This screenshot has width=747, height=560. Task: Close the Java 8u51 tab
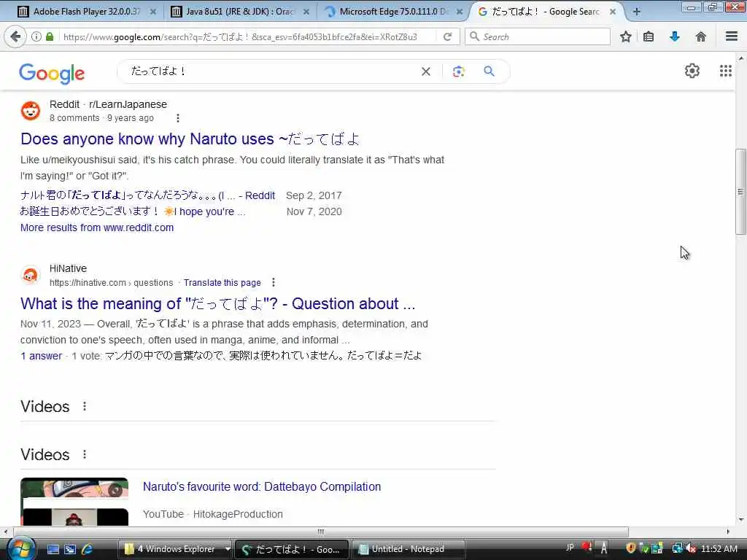pyautogui.click(x=306, y=12)
